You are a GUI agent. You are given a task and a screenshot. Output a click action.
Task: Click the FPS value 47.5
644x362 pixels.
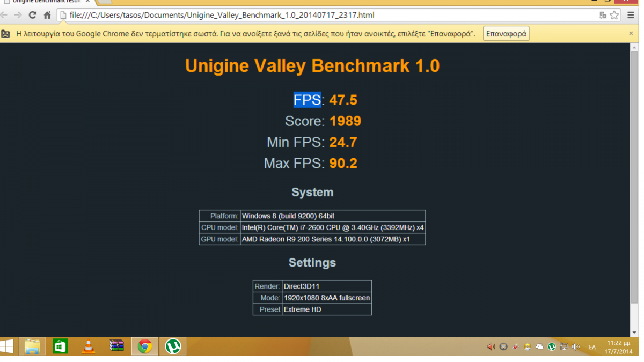pyautogui.click(x=343, y=100)
